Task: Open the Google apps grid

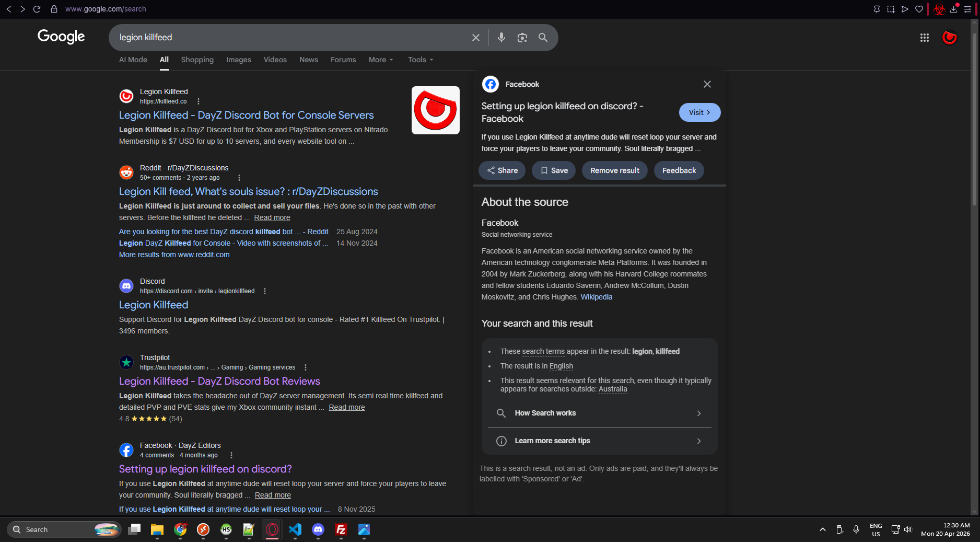Action: 925,38
